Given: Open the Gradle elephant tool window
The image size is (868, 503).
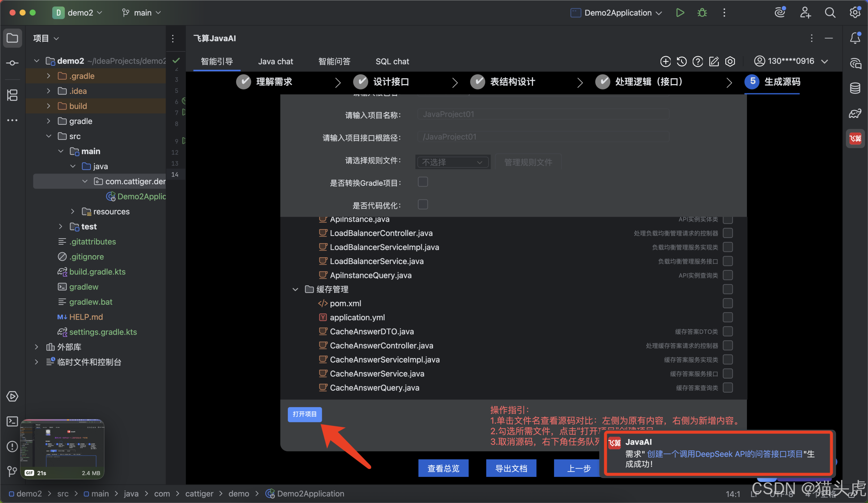Looking at the screenshot, I should click(x=855, y=113).
